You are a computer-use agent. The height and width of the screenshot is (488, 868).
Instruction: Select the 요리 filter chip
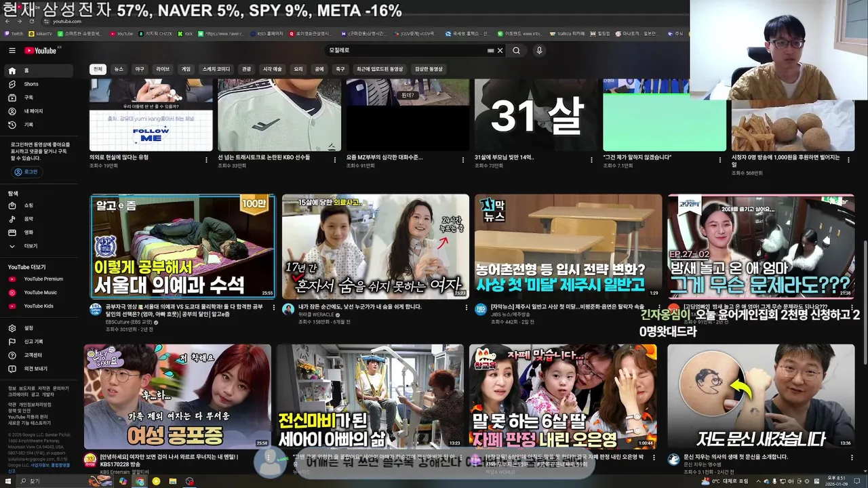(x=298, y=69)
